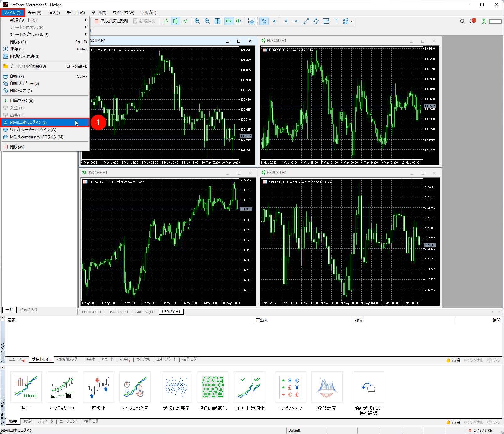Screen dimensions: 504x434
Task: Open the objects shapes dropdown arrow
Action: coord(352,21)
